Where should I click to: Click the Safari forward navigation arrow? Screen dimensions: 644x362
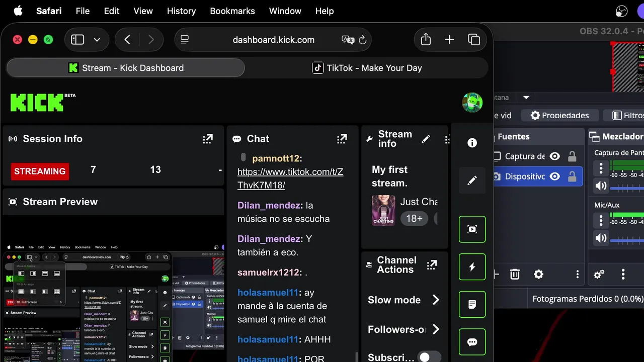tap(151, 40)
